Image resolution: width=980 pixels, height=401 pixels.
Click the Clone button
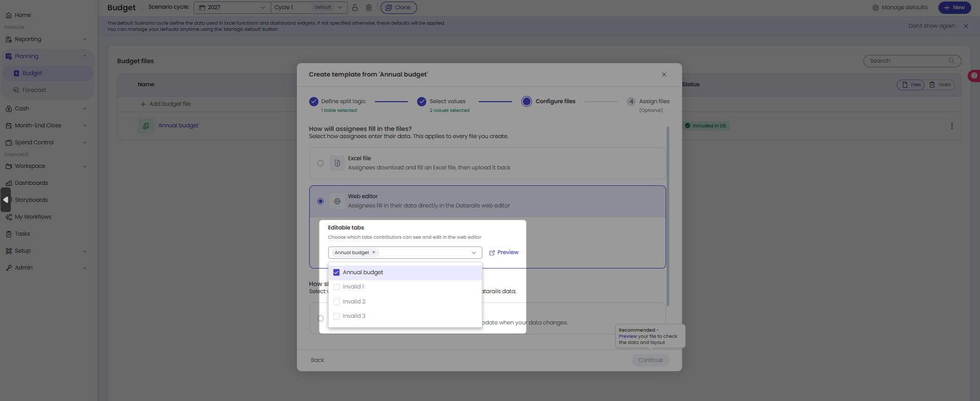coord(399,8)
